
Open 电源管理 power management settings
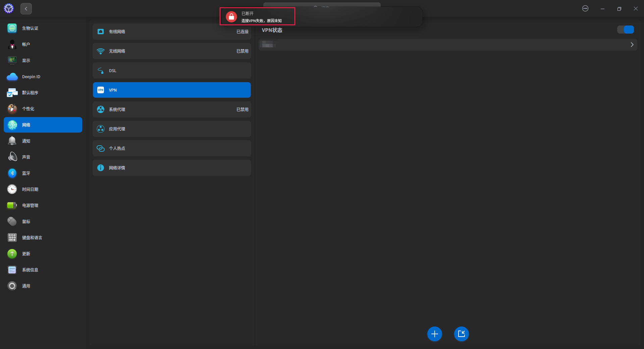12,205
